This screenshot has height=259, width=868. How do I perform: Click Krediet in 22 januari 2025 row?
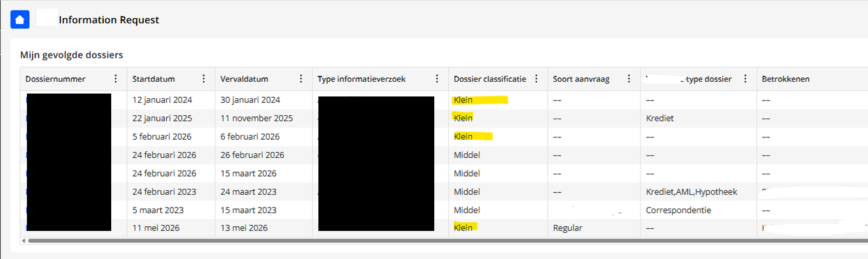click(660, 118)
